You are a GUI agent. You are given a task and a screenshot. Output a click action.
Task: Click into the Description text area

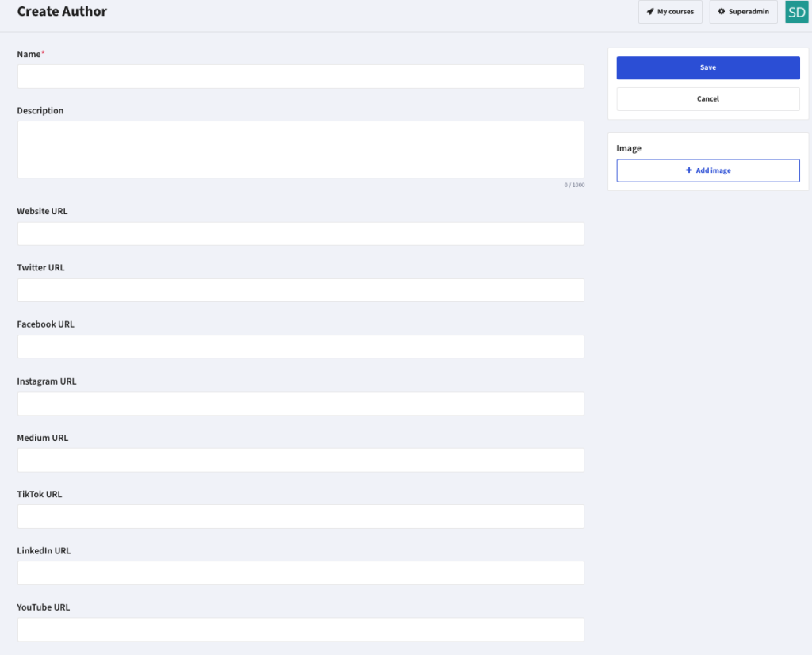pyautogui.click(x=301, y=150)
